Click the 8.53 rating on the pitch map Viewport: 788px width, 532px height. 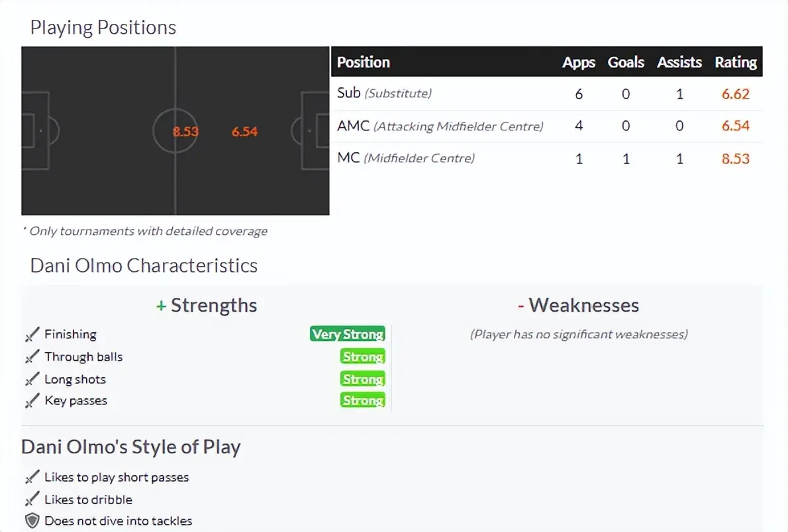[185, 132]
